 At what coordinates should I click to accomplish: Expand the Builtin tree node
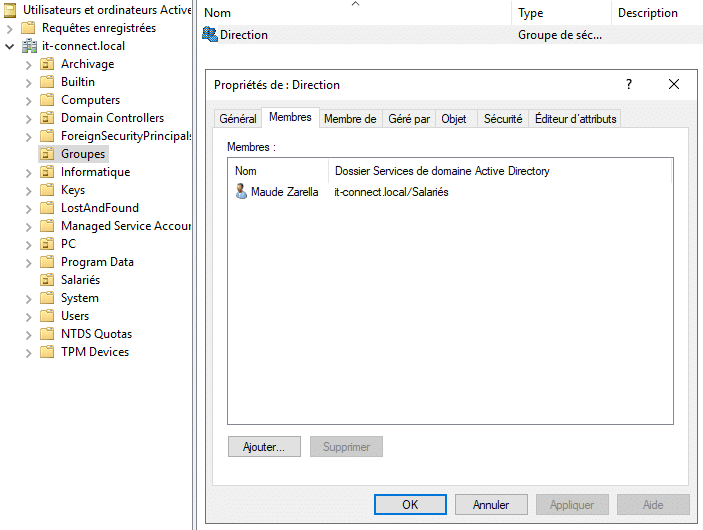tap(29, 83)
